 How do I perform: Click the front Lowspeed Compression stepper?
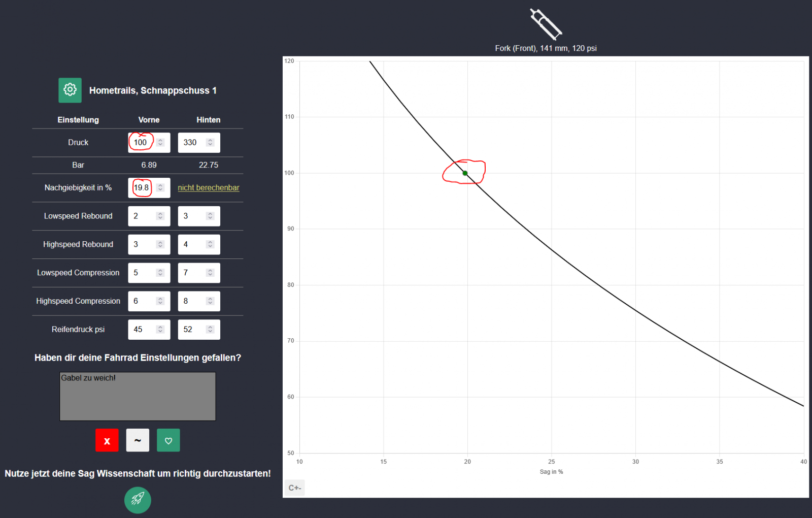(160, 273)
